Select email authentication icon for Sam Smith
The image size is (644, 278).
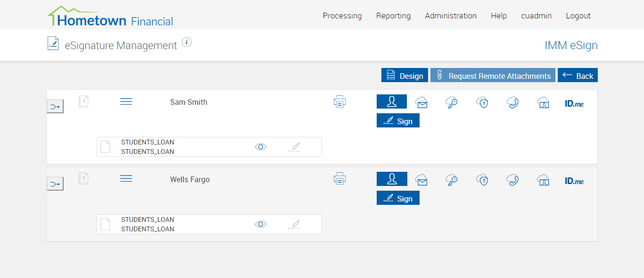421,102
